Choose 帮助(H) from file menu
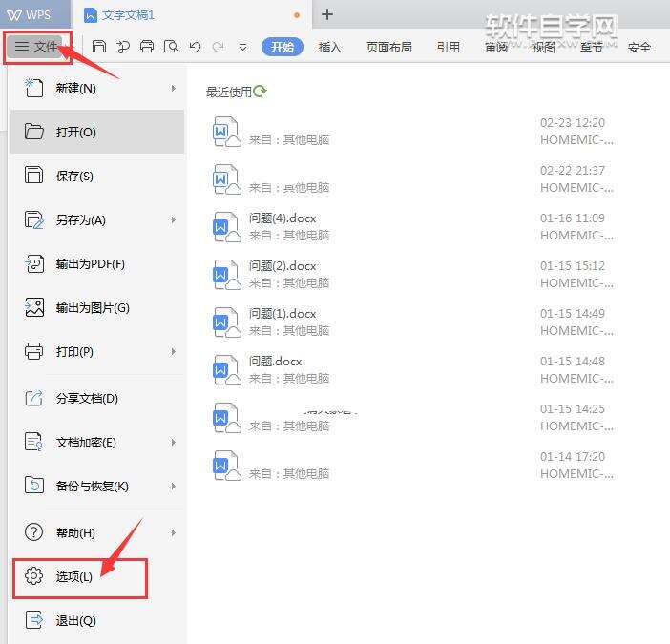Viewport: 670px width, 644px height. pyautogui.click(x=97, y=532)
